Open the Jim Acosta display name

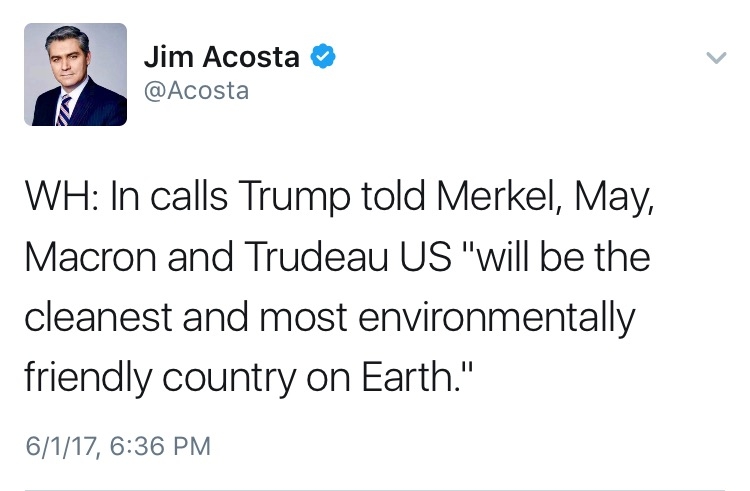222,57
